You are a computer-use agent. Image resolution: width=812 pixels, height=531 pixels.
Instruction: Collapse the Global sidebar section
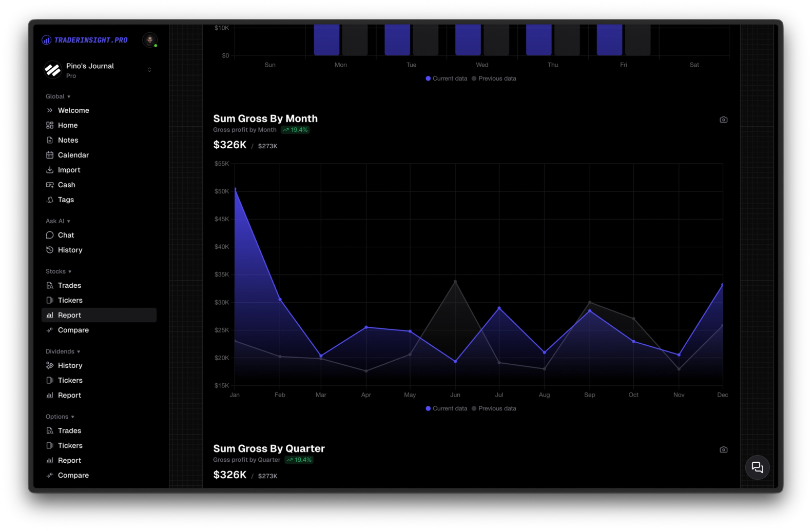pos(58,96)
